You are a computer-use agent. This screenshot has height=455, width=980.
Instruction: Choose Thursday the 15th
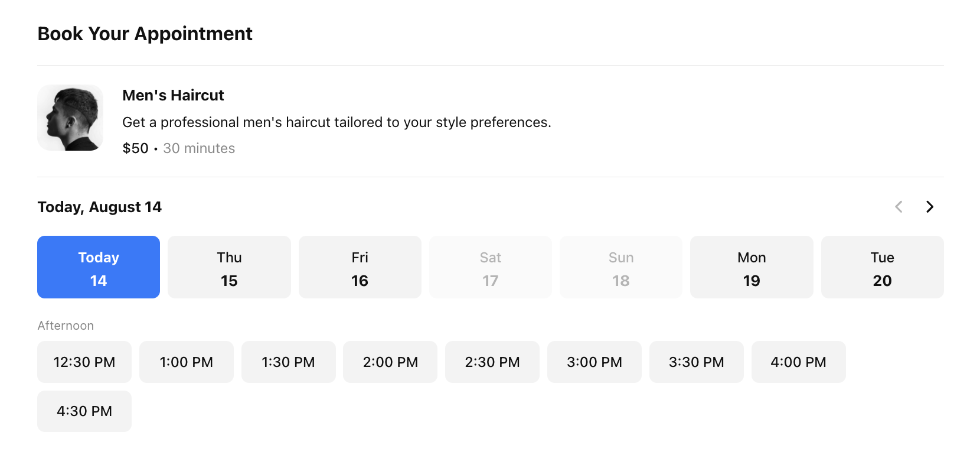click(x=229, y=267)
